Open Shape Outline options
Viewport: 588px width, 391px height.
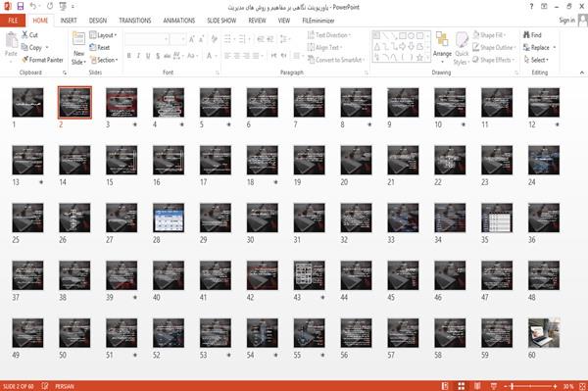pyautogui.click(x=494, y=48)
